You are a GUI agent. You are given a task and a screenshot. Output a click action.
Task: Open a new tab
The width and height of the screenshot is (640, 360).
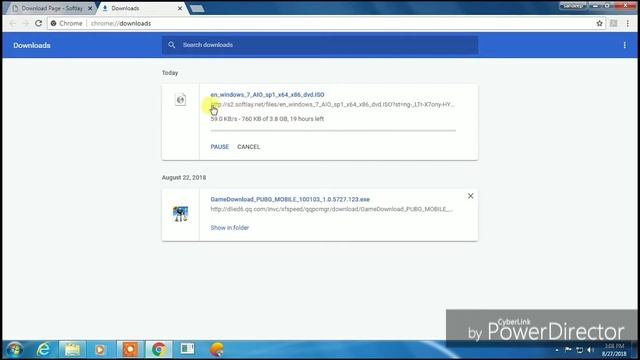tap(197, 9)
